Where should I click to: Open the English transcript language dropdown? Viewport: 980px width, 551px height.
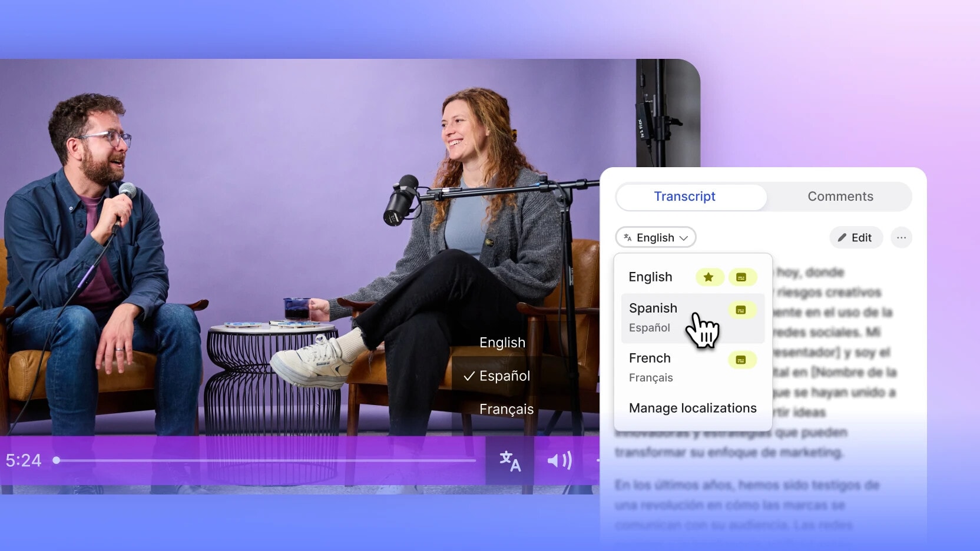tap(655, 238)
